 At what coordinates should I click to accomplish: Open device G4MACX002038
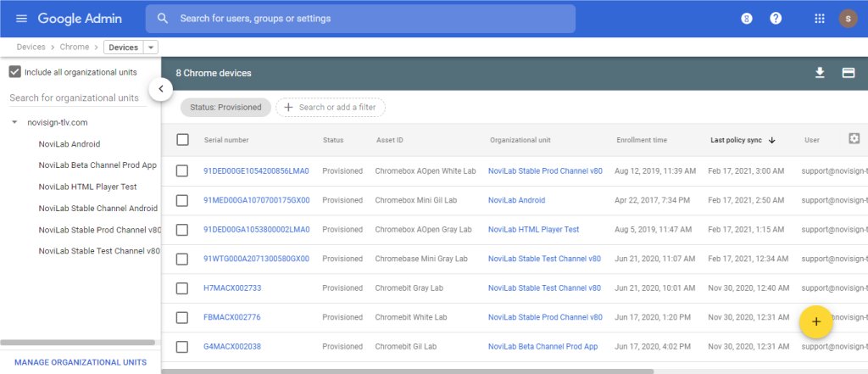click(x=232, y=347)
